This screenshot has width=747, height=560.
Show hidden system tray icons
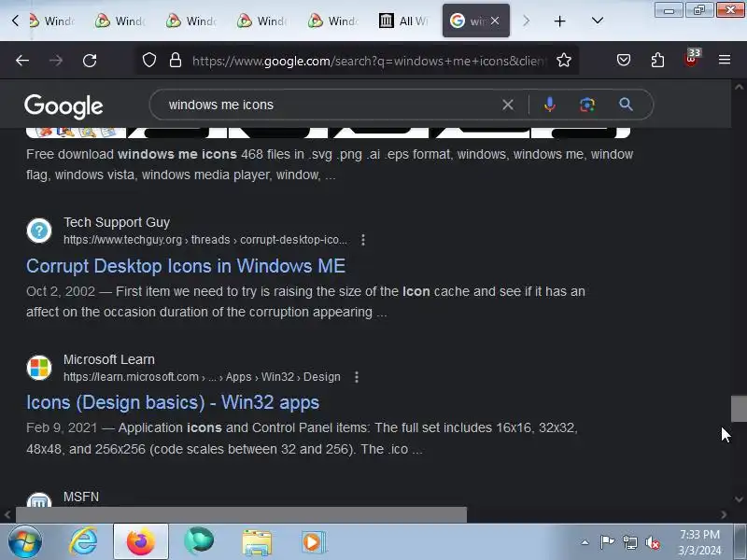pyautogui.click(x=585, y=542)
